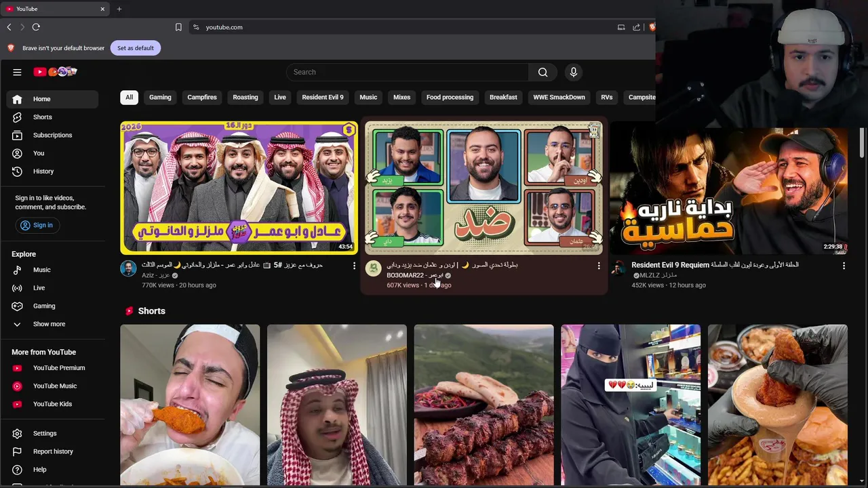Open Subscriptions in the sidebar
Image resolution: width=868 pixels, height=488 pixels.
[53, 135]
